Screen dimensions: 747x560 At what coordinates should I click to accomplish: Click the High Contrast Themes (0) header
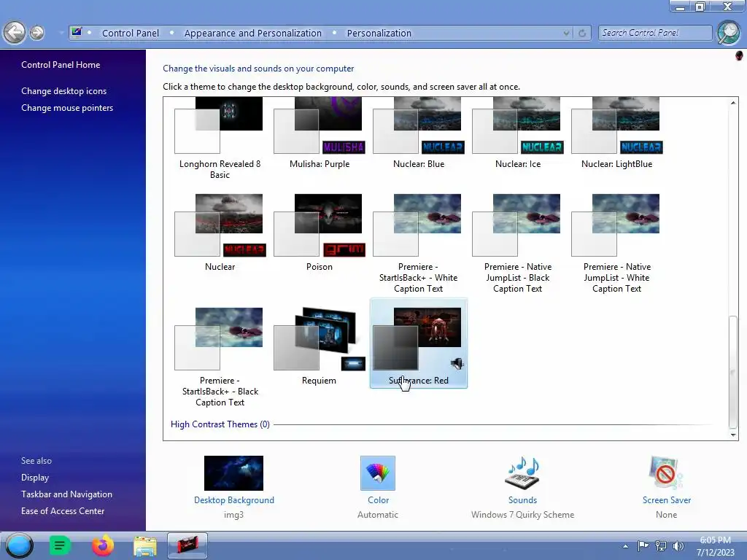(220, 424)
